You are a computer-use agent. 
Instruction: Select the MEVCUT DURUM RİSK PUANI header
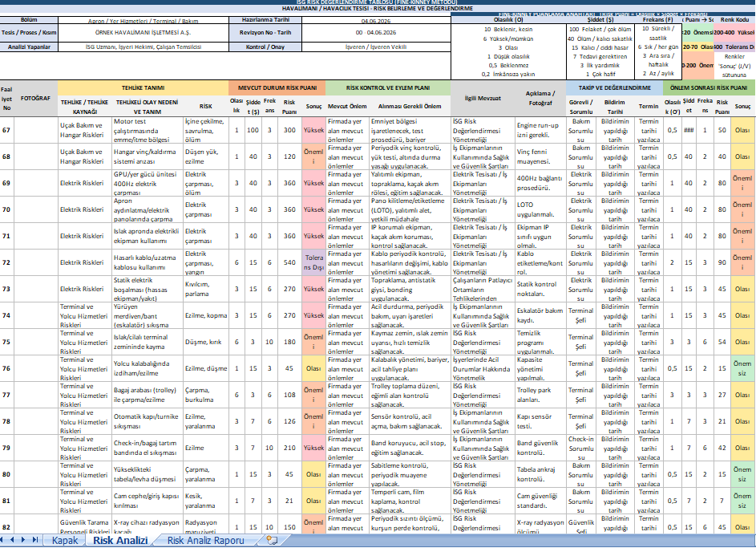277,87
